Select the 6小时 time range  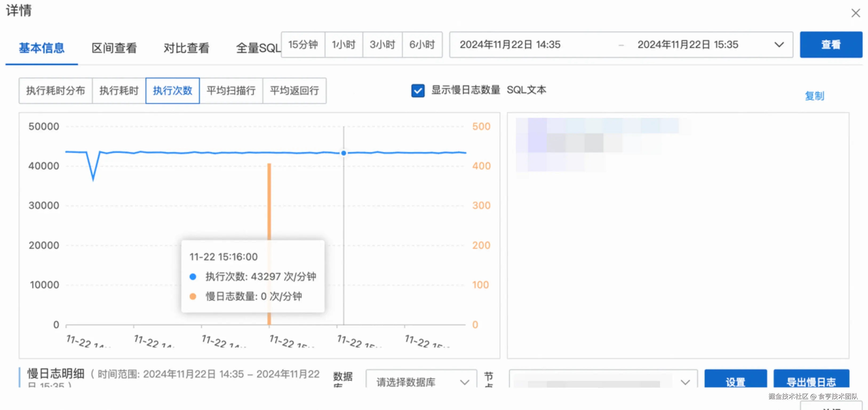pyautogui.click(x=422, y=45)
